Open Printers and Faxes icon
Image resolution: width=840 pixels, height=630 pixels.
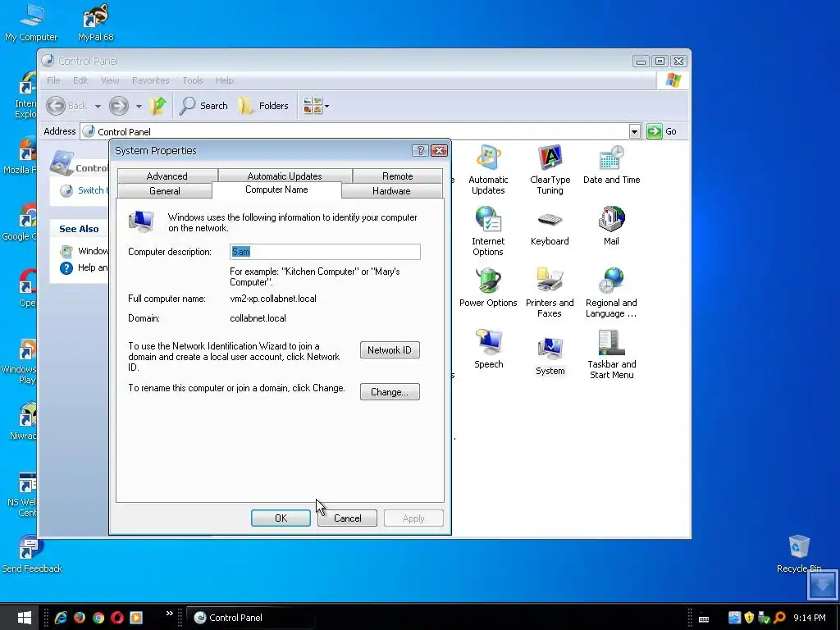tap(550, 293)
